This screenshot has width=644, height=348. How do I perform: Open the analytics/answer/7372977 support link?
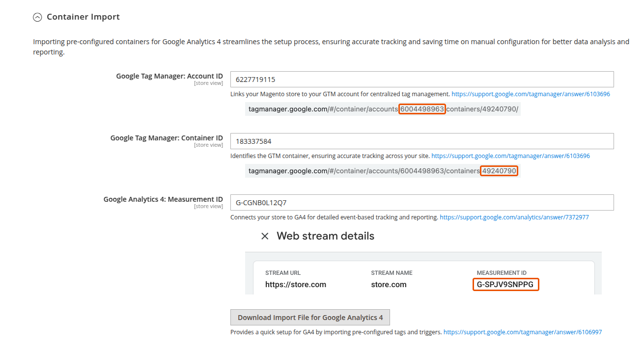click(514, 217)
